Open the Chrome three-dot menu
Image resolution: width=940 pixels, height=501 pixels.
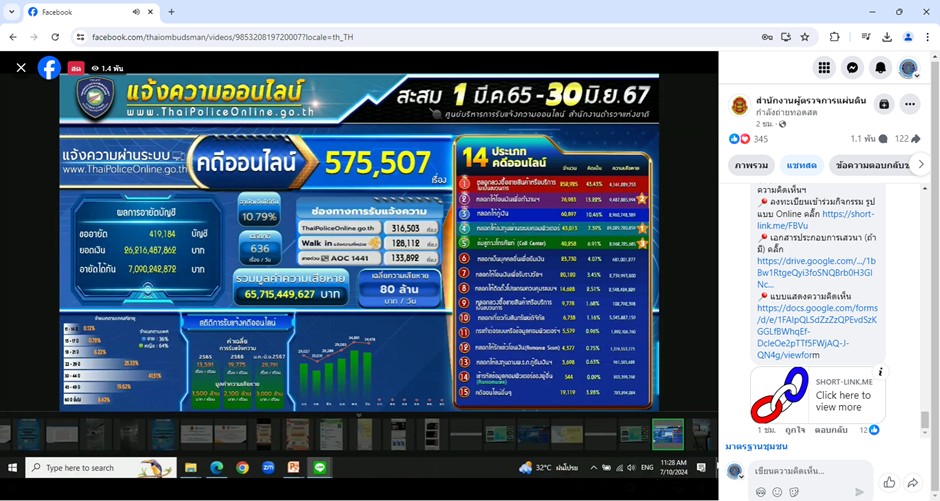pyautogui.click(x=928, y=37)
